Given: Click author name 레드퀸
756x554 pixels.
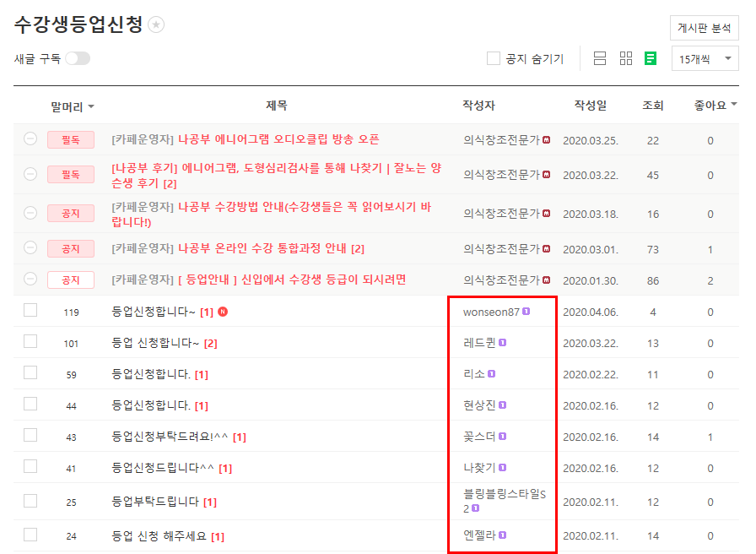Looking at the screenshot, I should click(x=479, y=343).
